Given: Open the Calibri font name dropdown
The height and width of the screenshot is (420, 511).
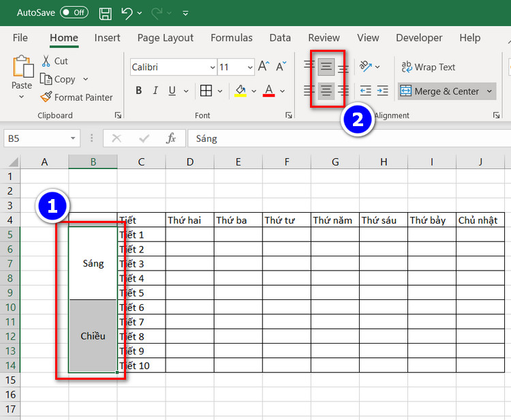Looking at the screenshot, I should (213, 67).
